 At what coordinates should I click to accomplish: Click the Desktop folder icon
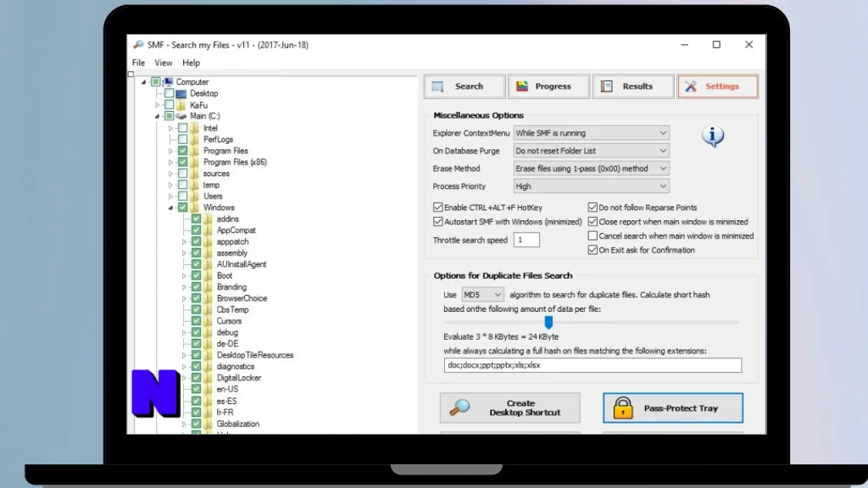point(181,93)
